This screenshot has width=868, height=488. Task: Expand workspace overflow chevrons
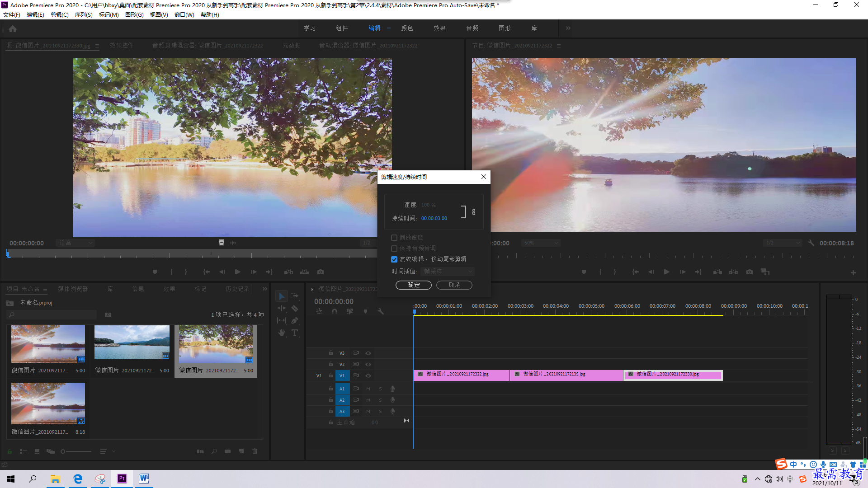point(568,28)
